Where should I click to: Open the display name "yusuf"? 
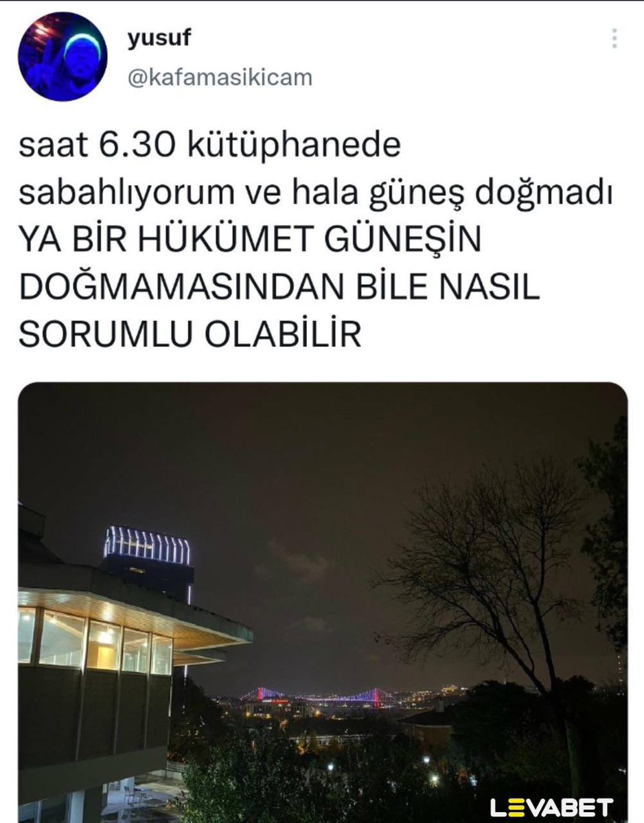[159, 38]
